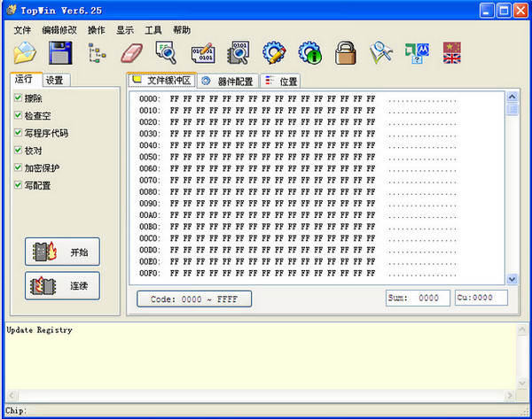
Task: Click the edit buffer pencil icon
Action: pos(203,53)
